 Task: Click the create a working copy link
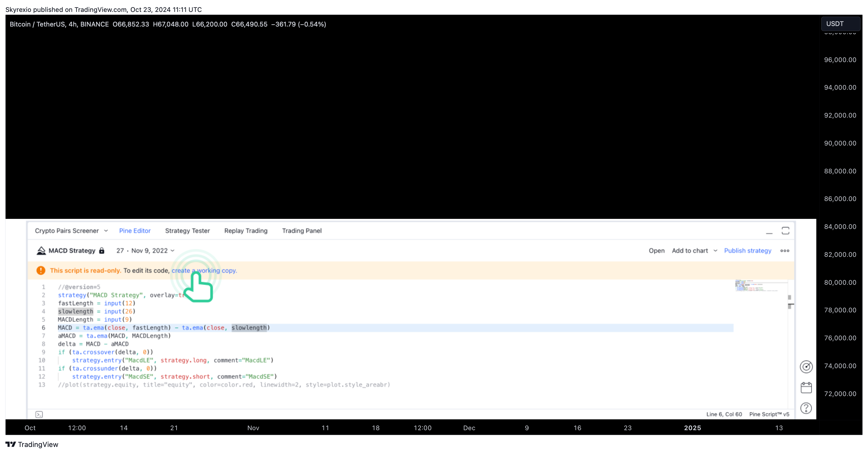click(204, 271)
